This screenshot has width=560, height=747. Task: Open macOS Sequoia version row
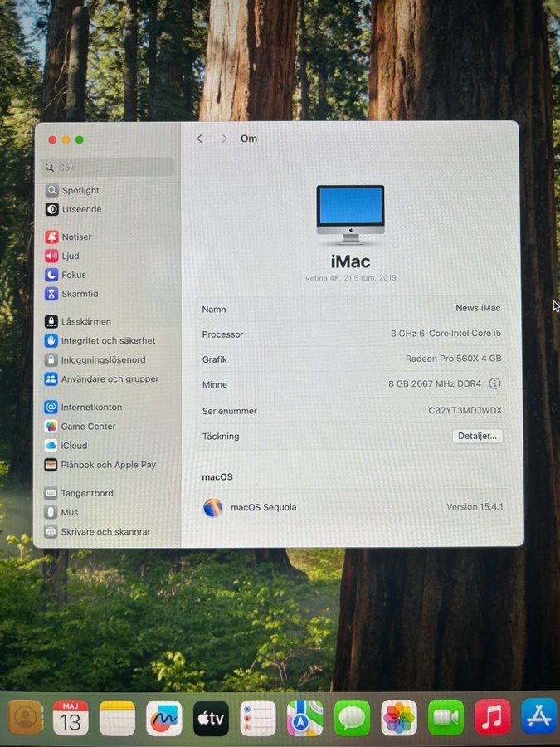(x=353, y=507)
